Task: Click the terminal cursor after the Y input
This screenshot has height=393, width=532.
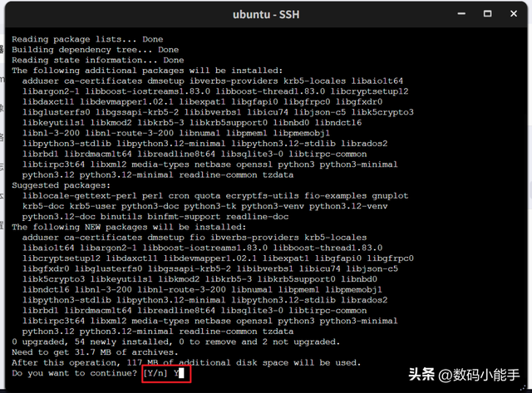Action: coord(181,373)
